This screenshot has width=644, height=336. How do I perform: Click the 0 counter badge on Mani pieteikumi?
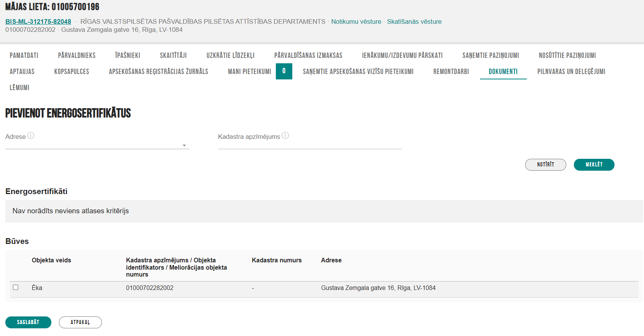click(x=284, y=71)
